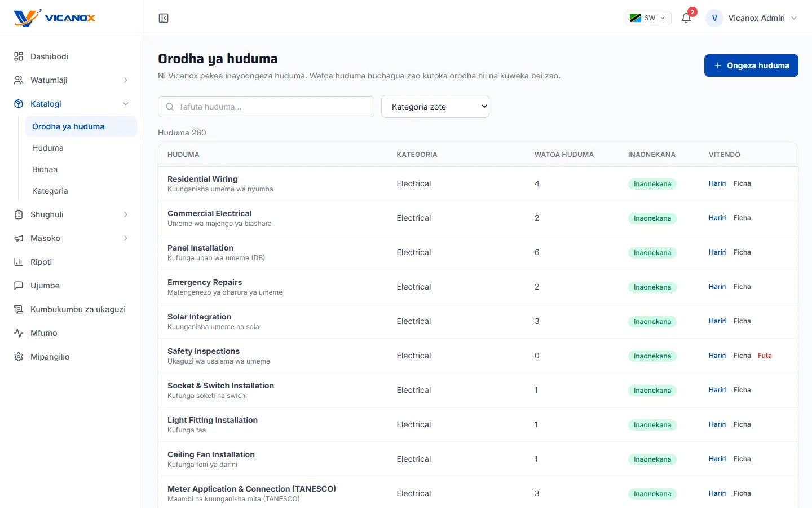Click the Ripoti chart icon
This screenshot has height=508, width=812.
[19, 262]
